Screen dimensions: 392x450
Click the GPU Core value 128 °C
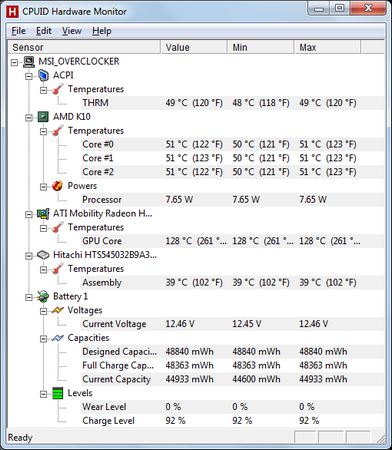coord(196,241)
